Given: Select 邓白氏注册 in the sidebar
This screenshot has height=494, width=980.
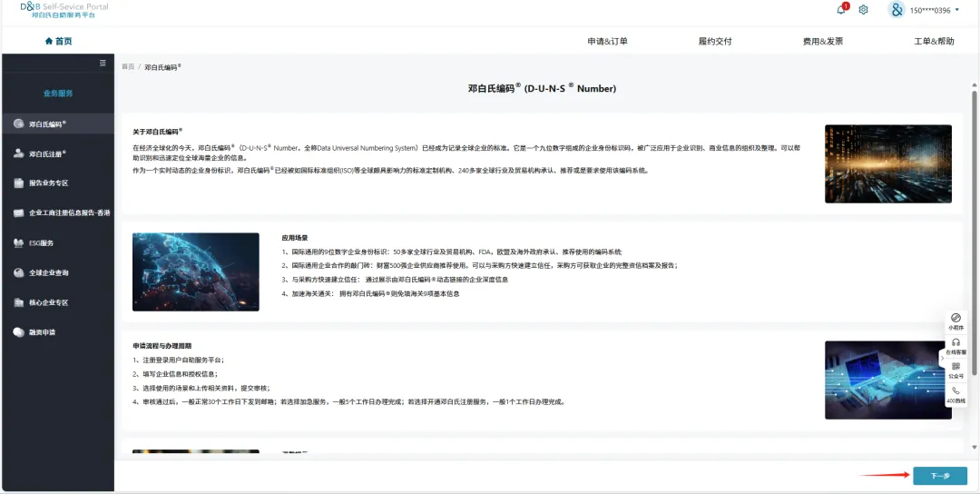Looking at the screenshot, I should 57,153.
